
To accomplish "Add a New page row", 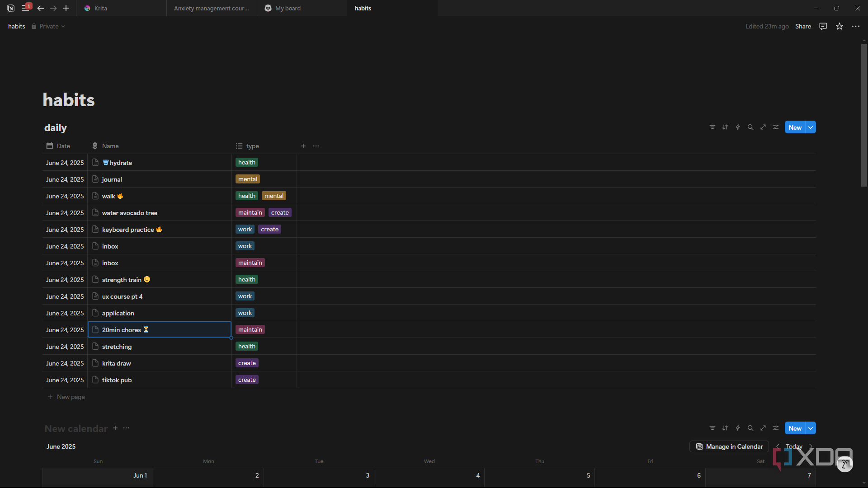I will point(66,397).
